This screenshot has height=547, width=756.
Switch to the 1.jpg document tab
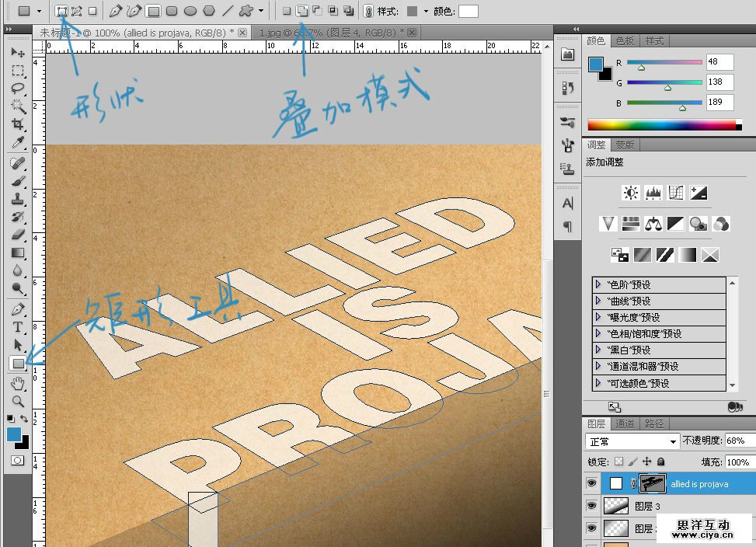[x=330, y=33]
